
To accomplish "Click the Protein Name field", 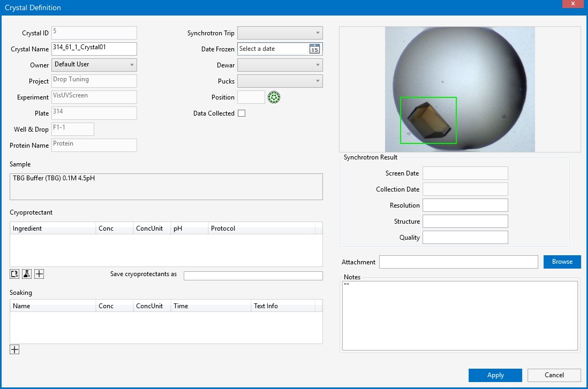I will click(94, 146).
